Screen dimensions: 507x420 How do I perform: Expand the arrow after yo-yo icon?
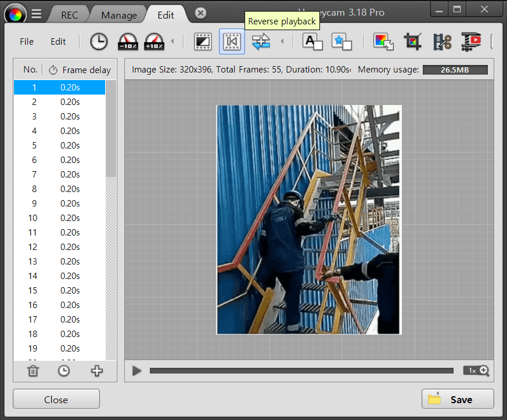(282, 41)
